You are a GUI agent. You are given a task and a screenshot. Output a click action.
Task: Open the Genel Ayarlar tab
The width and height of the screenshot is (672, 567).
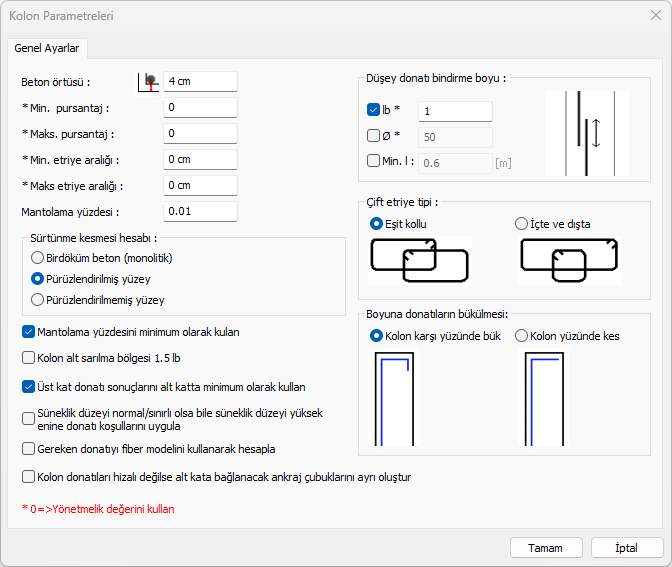click(47, 48)
